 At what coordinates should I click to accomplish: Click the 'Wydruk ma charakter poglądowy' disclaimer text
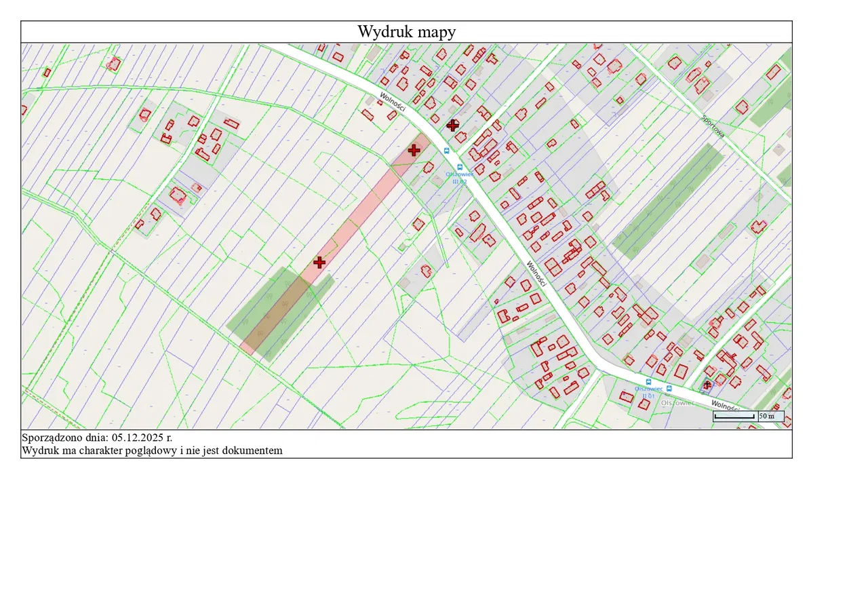click(152, 450)
